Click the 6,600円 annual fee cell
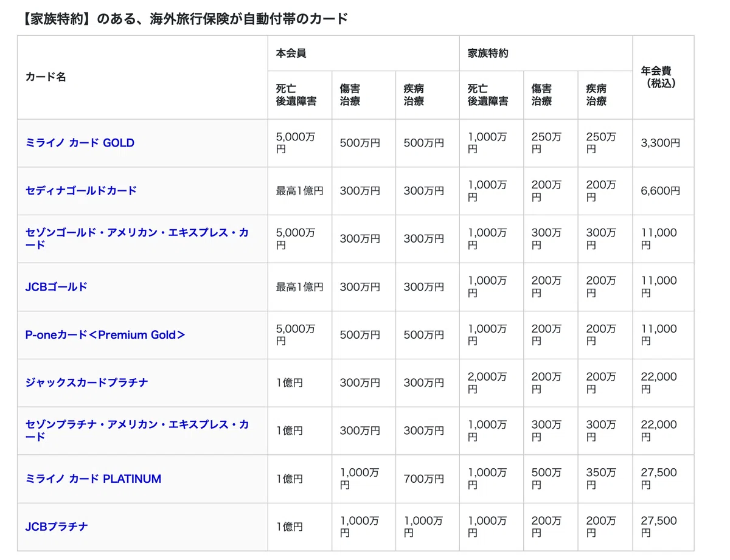 663,191
